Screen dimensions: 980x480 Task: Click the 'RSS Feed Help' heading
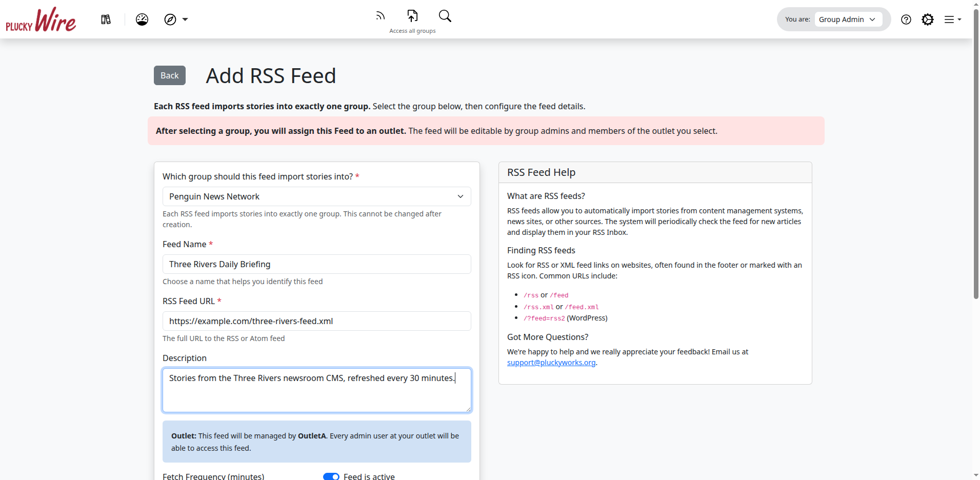coord(541,172)
